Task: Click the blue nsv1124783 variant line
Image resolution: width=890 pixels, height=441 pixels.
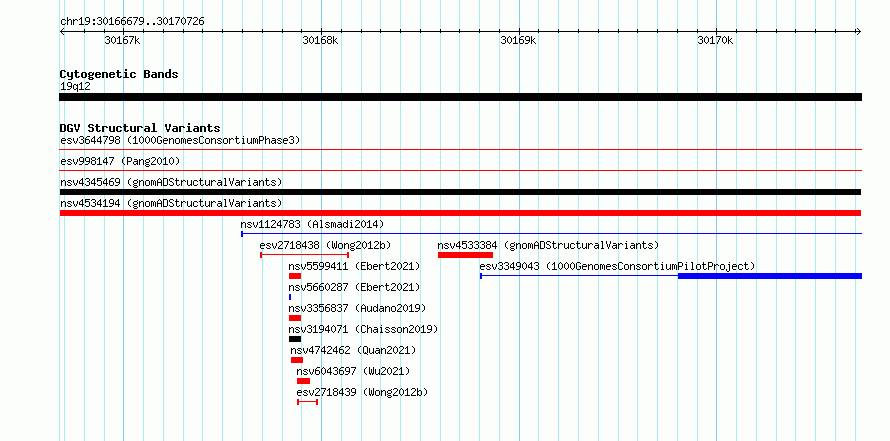Action: tap(552, 234)
